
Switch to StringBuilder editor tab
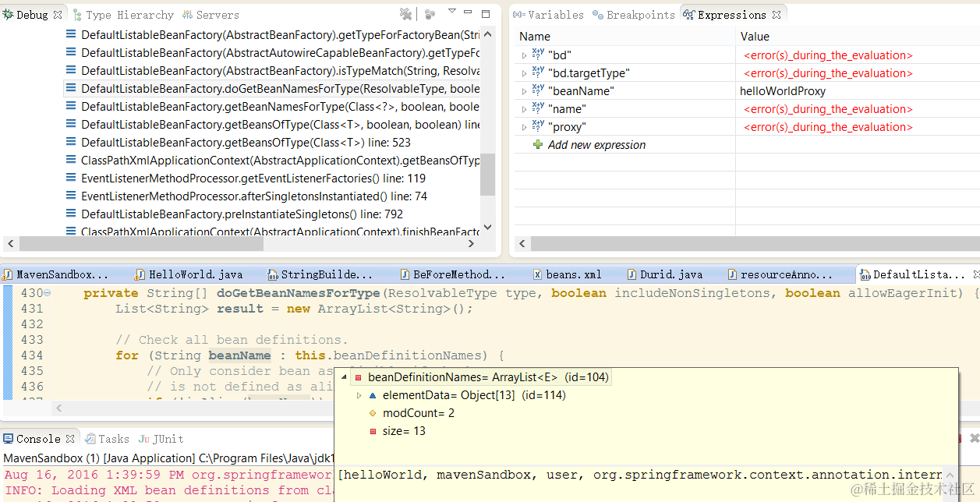(320, 274)
